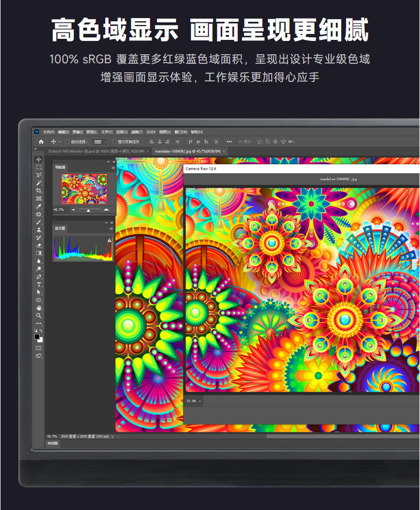The image size is (420, 510).
Task: Enable the 自动选择 checkbox
Action: click(x=68, y=141)
